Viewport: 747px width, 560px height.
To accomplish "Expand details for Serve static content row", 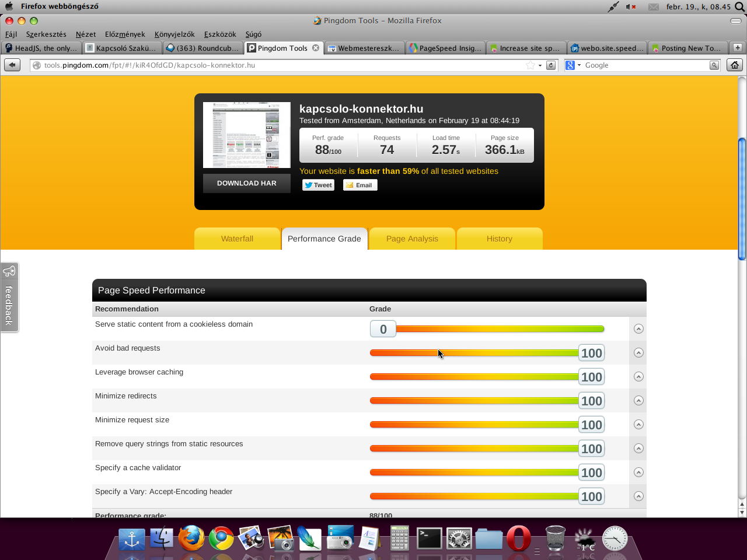I will pyautogui.click(x=638, y=329).
